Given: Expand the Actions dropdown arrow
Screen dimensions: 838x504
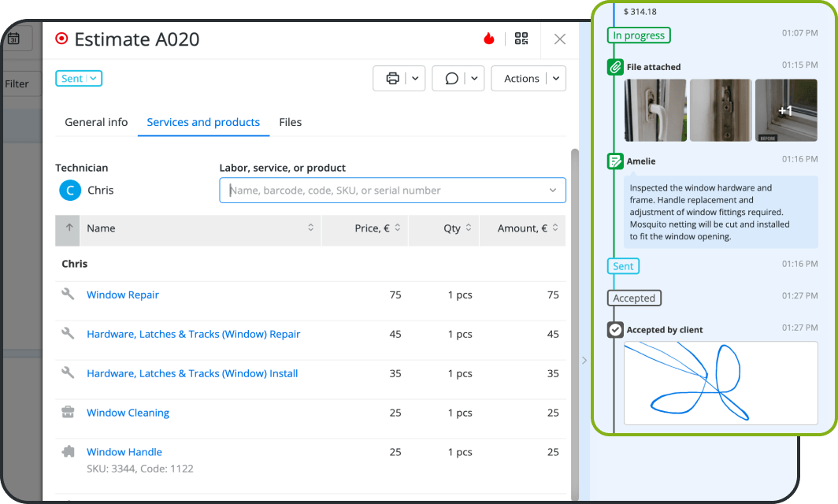Looking at the screenshot, I should [556, 79].
